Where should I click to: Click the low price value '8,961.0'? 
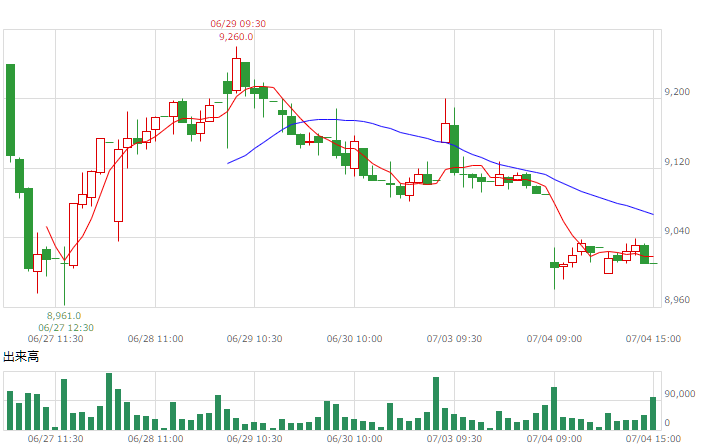[64, 315]
